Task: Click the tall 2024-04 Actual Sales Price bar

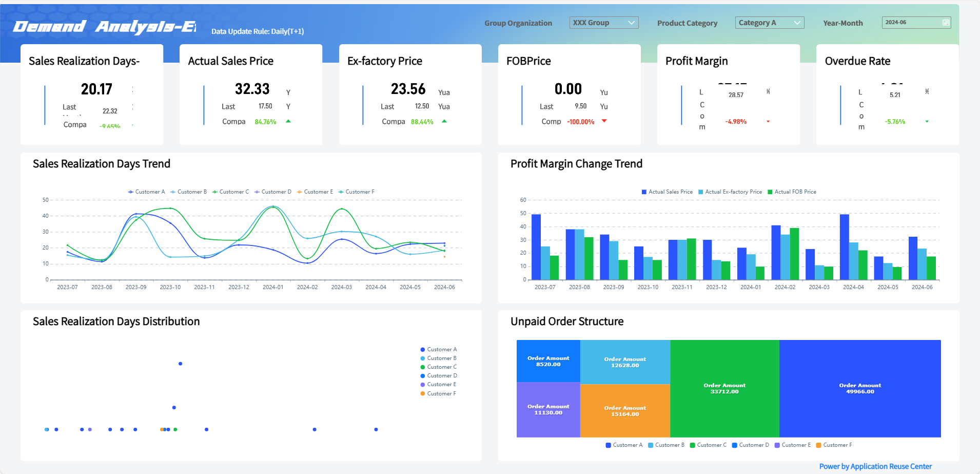Action: [x=844, y=247]
